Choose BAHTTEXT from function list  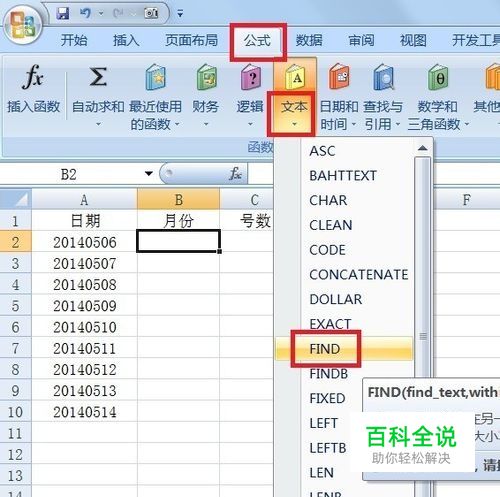(x=344, y=176)
